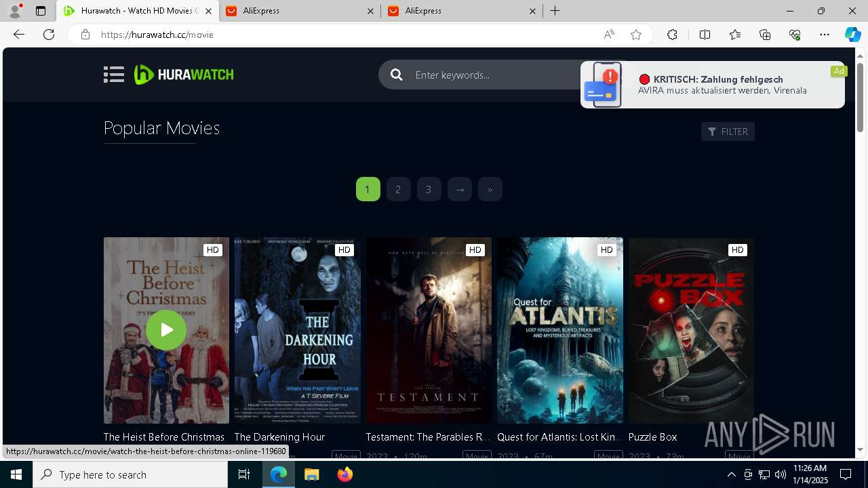
Task: Go to pagination page 2
Action: (x=398, y=189)
